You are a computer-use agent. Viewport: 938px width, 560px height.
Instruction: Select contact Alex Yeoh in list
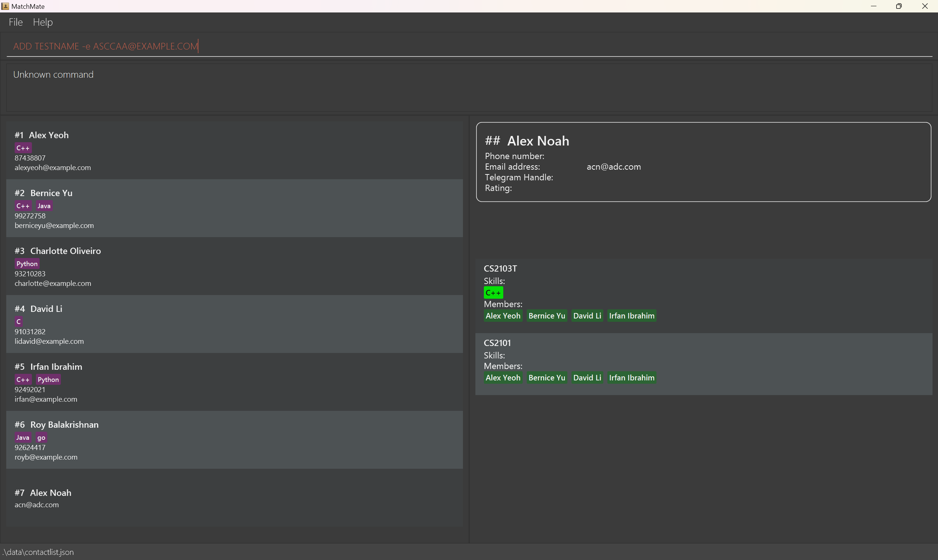[x=234, y=151]
